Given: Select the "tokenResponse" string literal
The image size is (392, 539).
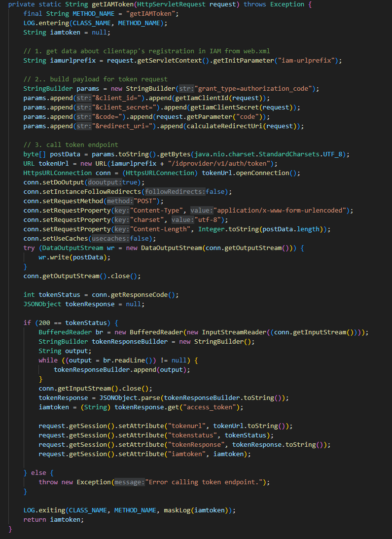Looking at the screenshot, I should 196,444.
